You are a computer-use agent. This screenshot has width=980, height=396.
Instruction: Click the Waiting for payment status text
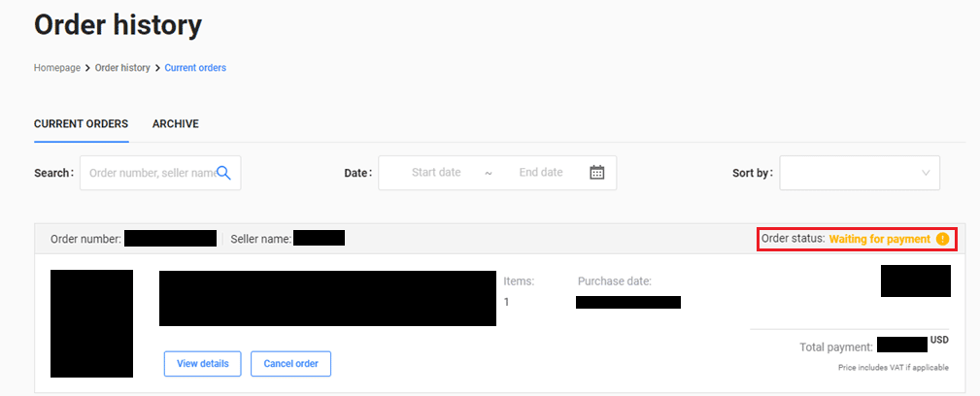[x=879, y=239]
